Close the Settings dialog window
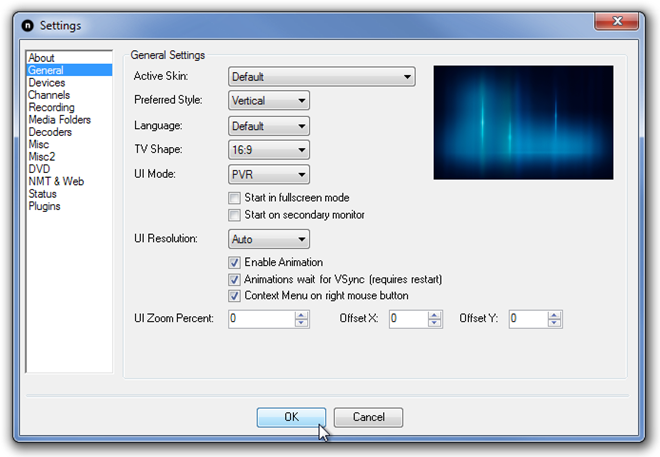 pos(617,21)
